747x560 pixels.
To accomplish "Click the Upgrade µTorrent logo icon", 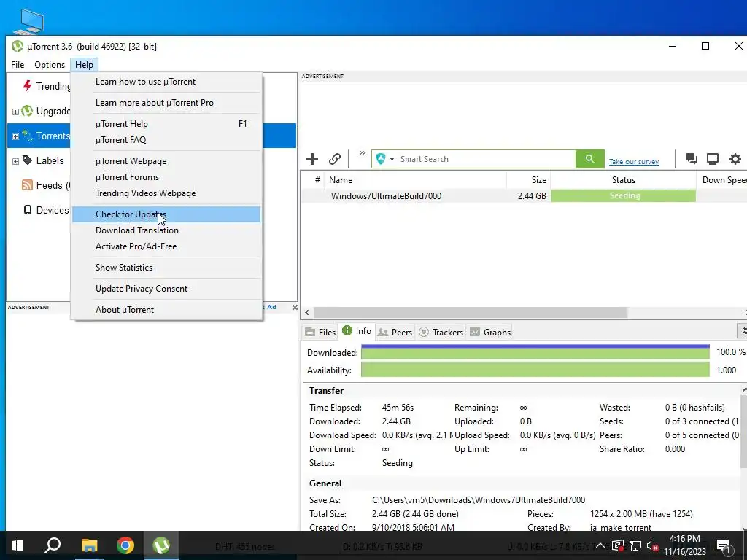I will click(27, 111).
